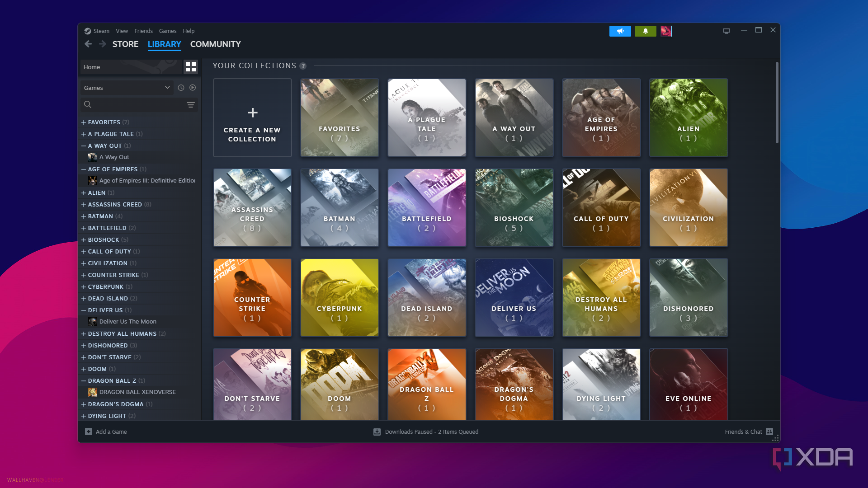Click the Home button in sidebar
The image size is (868, 488).
[x=131, y=67]
